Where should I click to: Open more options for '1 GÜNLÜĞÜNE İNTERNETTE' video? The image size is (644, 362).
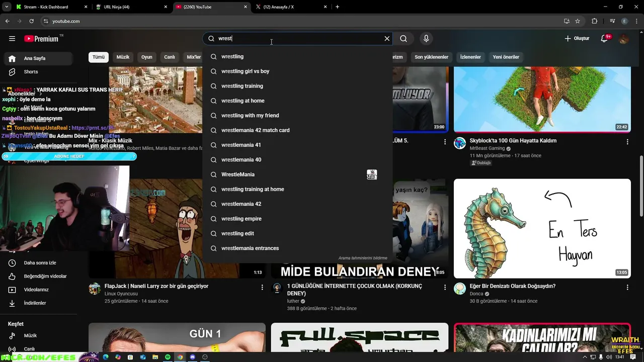pos(445,288)
